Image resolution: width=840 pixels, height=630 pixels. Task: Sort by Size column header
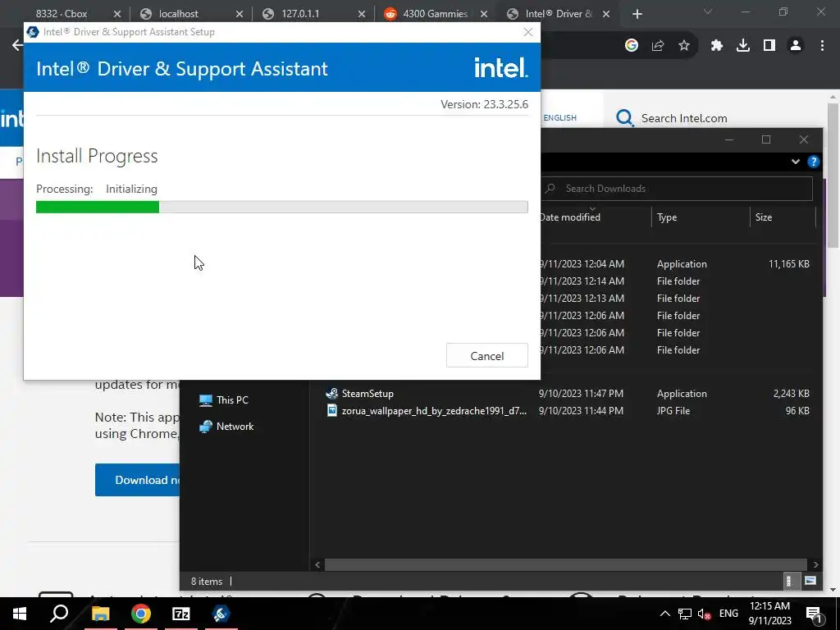(764, 217)
